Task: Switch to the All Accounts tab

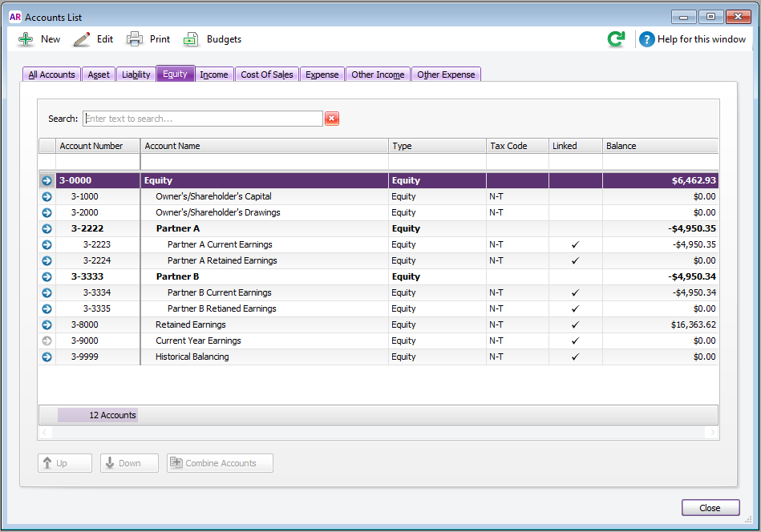Action: point(51,75)
